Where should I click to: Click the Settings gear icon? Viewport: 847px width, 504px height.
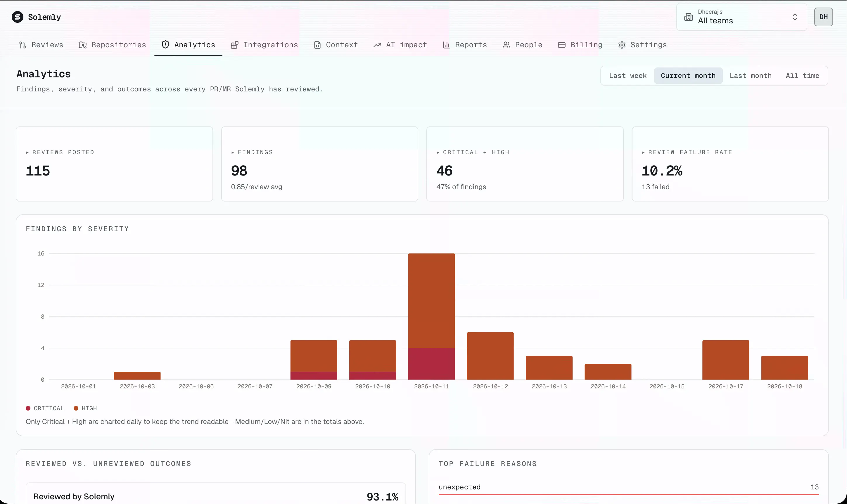(622, 45)
